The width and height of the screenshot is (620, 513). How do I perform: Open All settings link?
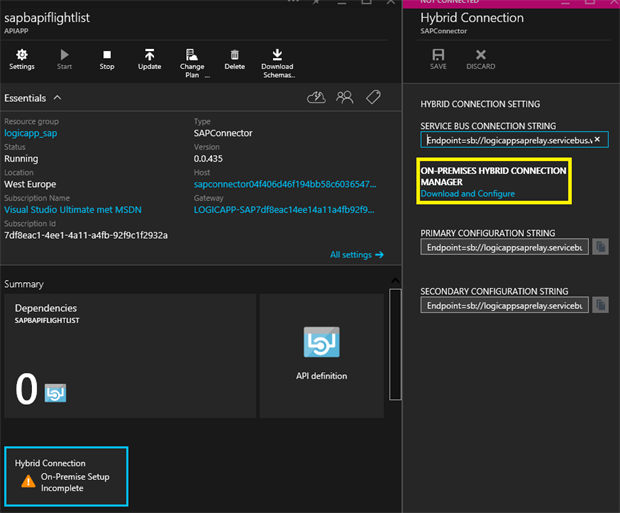pyautogui.click(x=356, y=255)
